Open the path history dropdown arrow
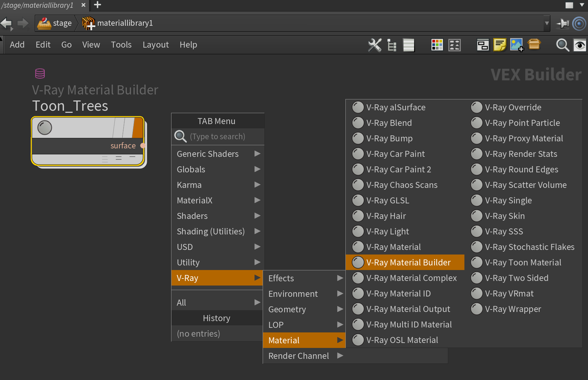Screen dimensions: 588x380 [546, 24]
